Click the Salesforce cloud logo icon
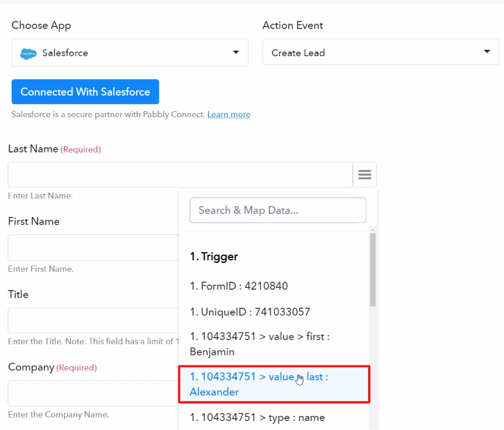 28,53
